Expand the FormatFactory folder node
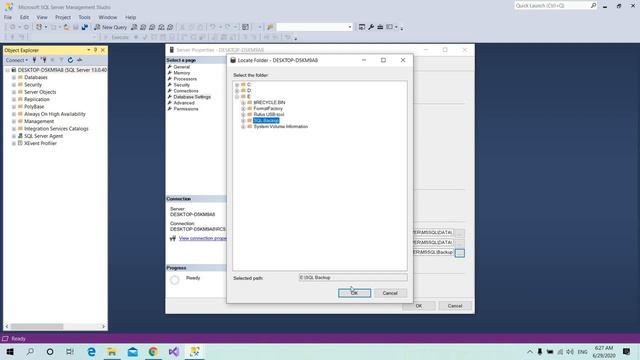Viewport: 640px width, 360px height. click(243, 109)
